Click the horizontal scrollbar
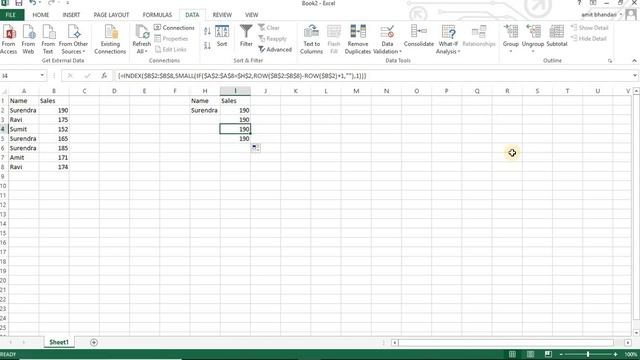This screenshot has width=640, height=360. click(x=506, y=342)
